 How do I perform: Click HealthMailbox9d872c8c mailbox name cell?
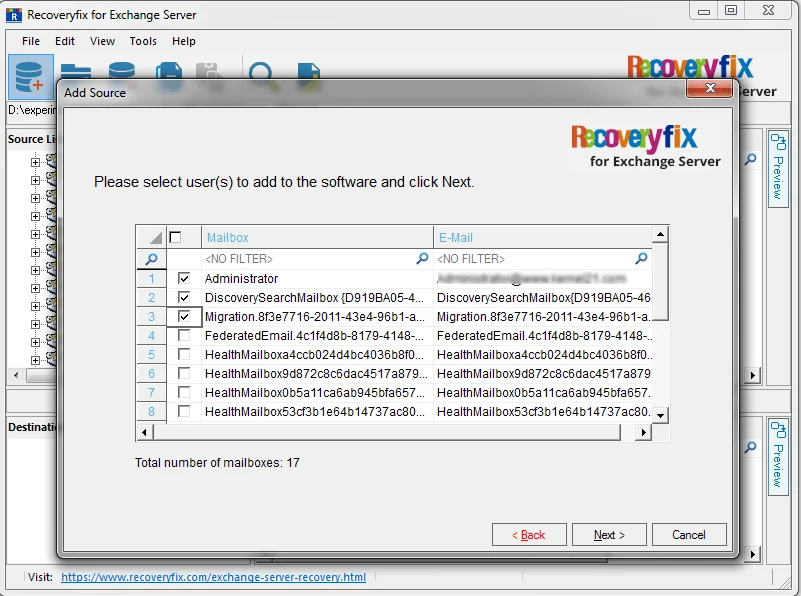317,374
